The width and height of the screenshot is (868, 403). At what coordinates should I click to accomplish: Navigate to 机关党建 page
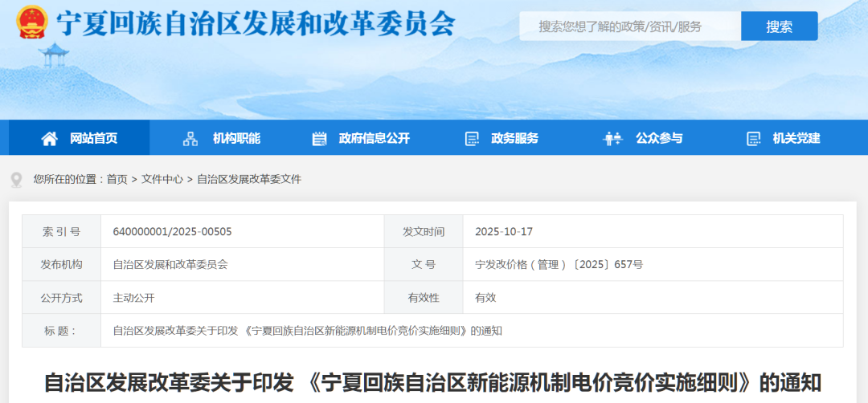tap(796, 138)
